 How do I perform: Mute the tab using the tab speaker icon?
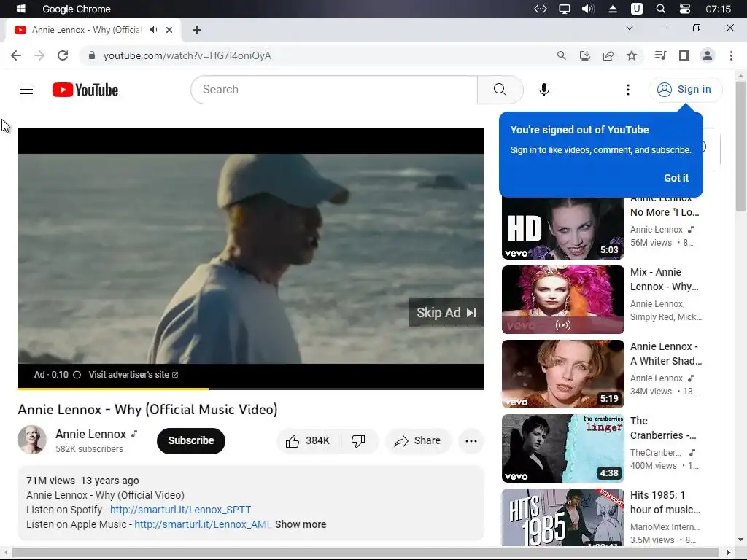[153, 29]
